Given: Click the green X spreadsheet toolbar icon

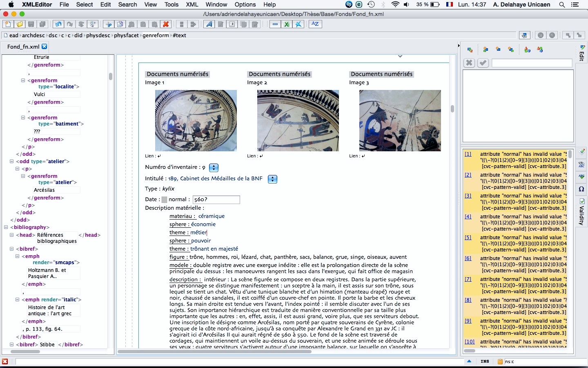Looking at the screenshot, I should (287, 24).
